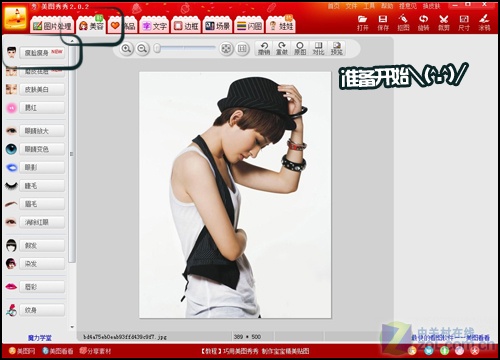Switch to the 边框 border tab
Image resolution: width=500 pixels, height=360 pixels.
pyautogui.click(x=186, y=26)
